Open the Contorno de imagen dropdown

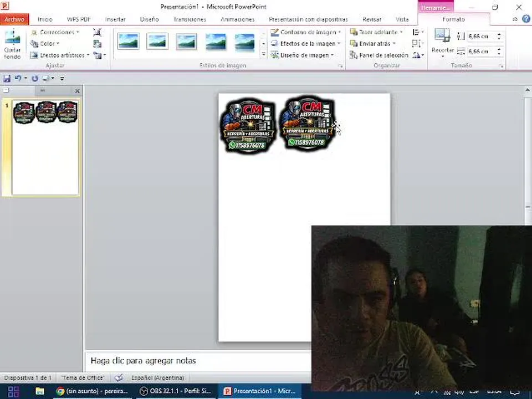point(306,32)
